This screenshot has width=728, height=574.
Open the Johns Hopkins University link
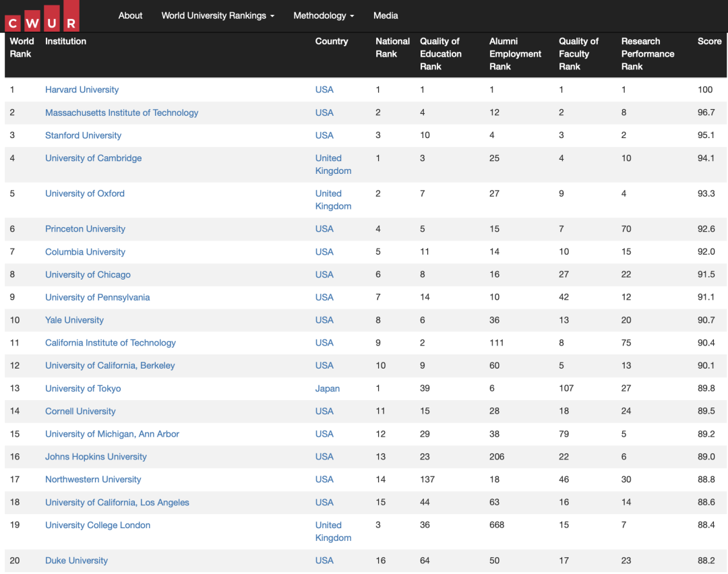click(x=96, y=457)
